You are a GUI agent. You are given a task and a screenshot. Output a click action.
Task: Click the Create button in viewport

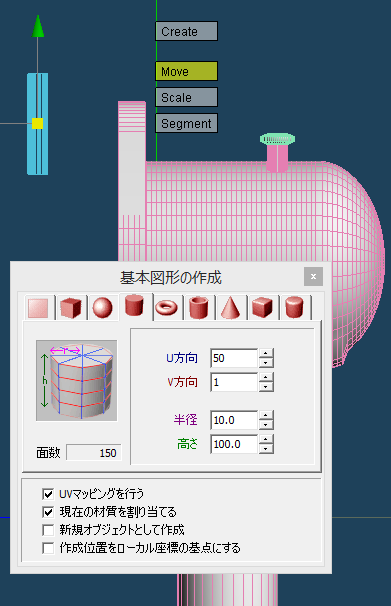(x=186, y=31)
